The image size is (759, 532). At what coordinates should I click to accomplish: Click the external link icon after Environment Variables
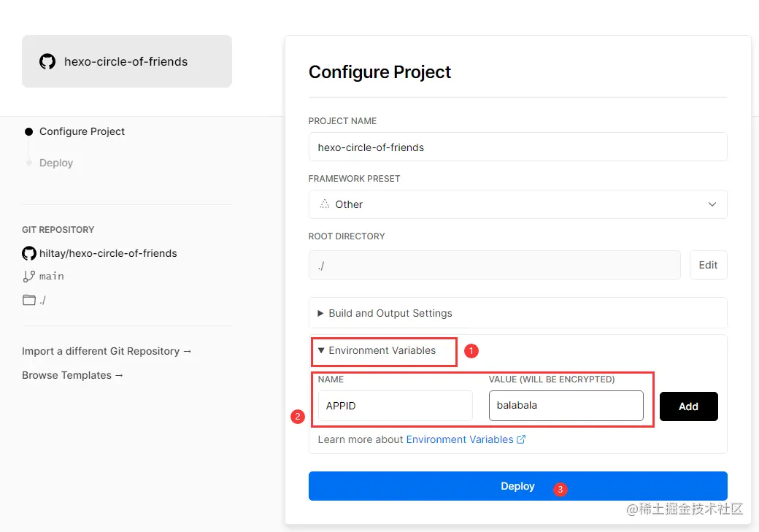(521, 439)
